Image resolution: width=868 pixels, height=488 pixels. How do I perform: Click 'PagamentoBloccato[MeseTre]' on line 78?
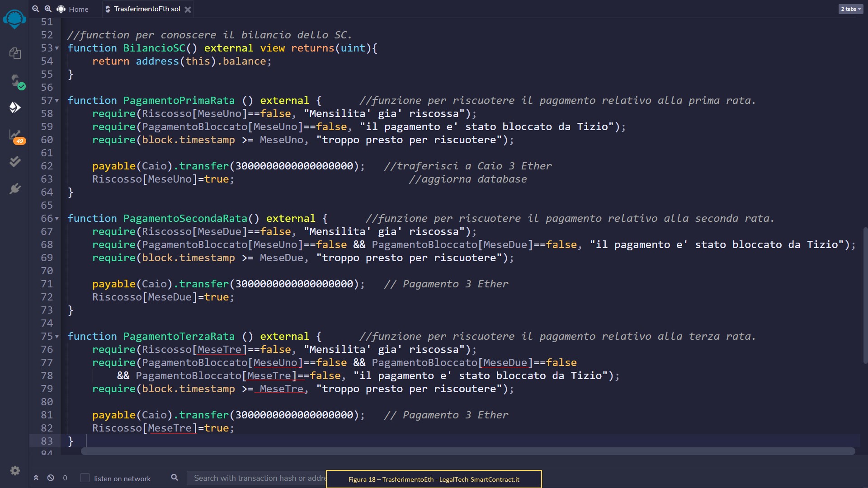tap(216, 375)
